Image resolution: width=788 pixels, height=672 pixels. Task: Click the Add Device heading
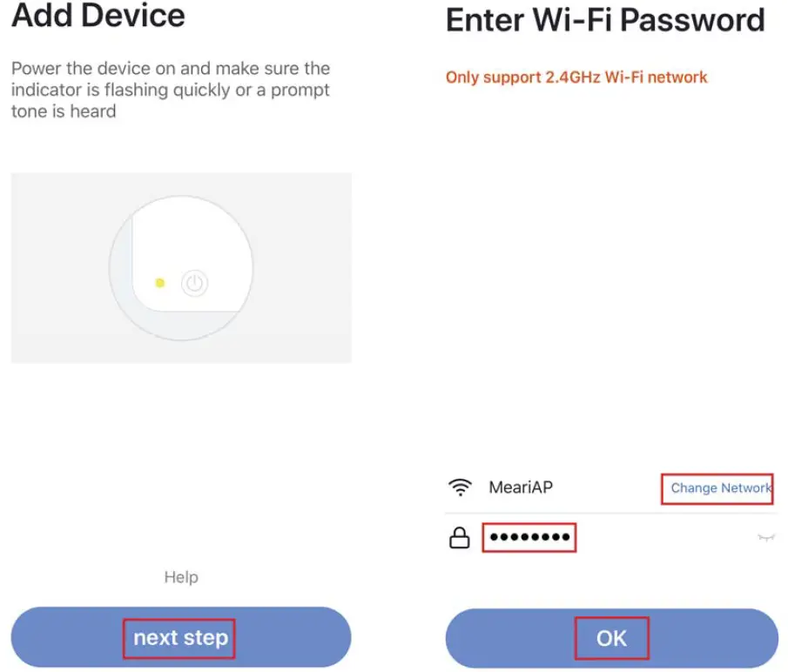pyautogui.click(x=98, y=16)
